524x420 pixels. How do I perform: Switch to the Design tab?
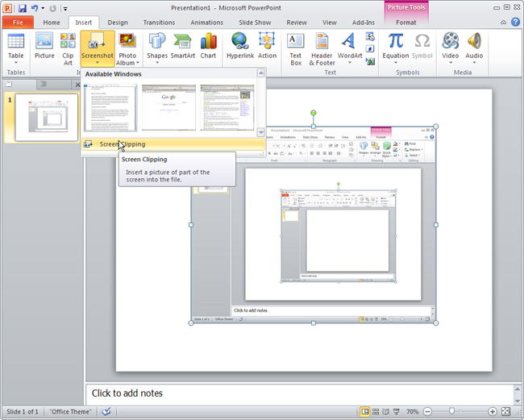[118, 23]
